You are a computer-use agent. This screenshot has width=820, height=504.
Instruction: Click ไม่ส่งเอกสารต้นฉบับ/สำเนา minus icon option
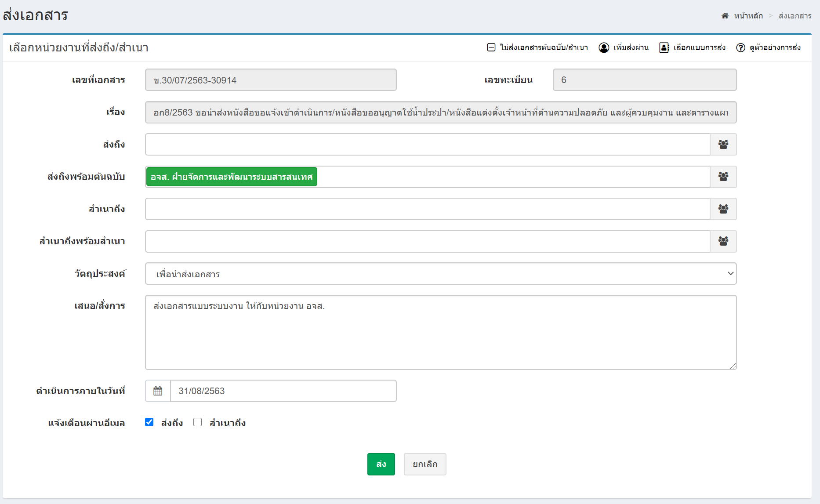tap(491, 47)
